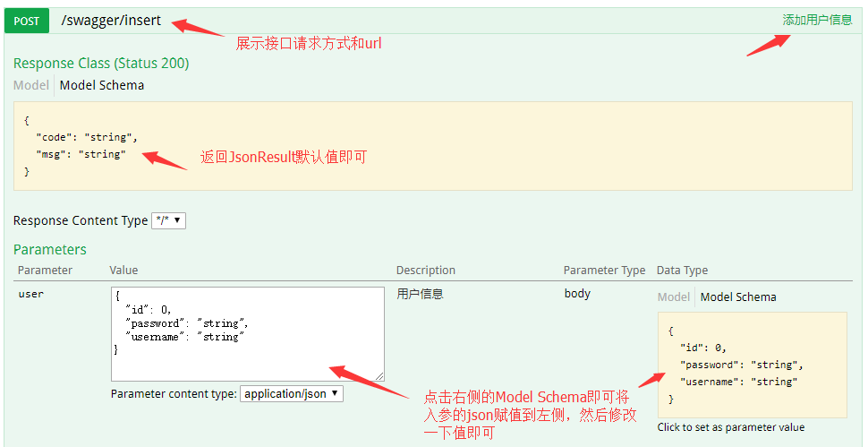Click the response JSON schema block
This screenshot has height=447, width=868.
point(433,146)
